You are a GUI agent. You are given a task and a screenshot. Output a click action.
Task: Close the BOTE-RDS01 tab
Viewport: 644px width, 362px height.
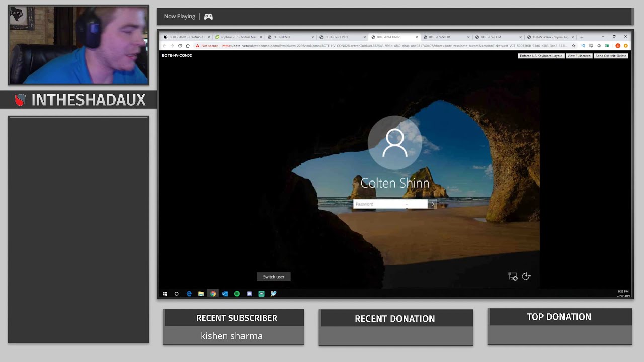pyautogui.click(x=312, y=37)
